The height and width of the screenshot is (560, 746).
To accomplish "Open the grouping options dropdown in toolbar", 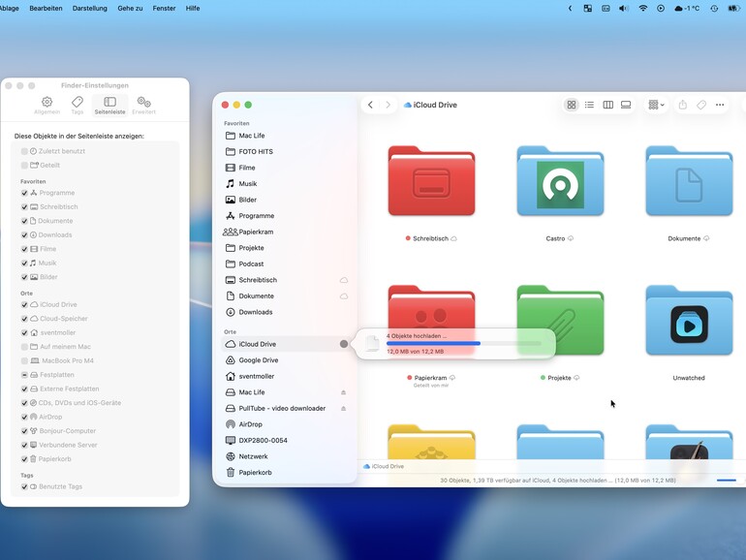I will click(x=656, y=105).
